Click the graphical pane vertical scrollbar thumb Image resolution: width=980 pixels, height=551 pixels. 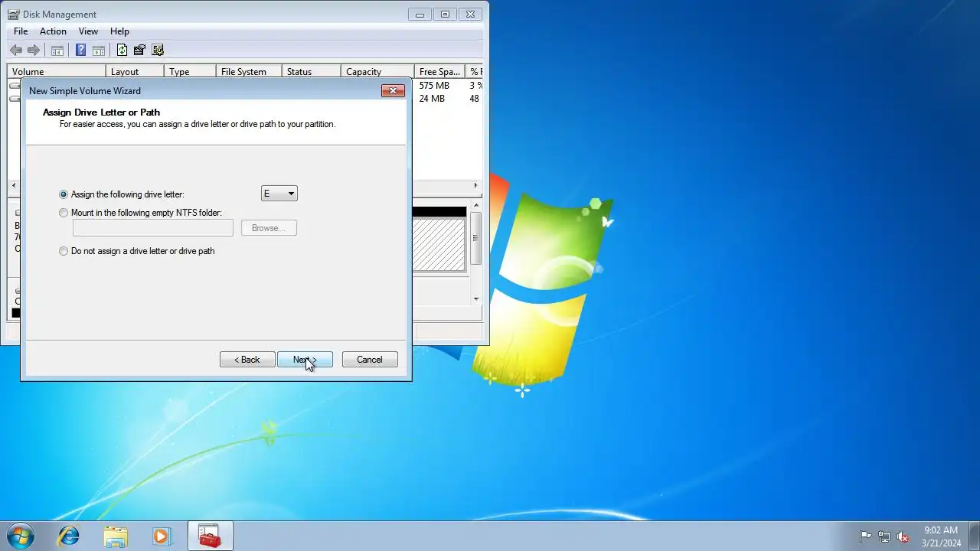pyautogui.click(x=475, y=238)
